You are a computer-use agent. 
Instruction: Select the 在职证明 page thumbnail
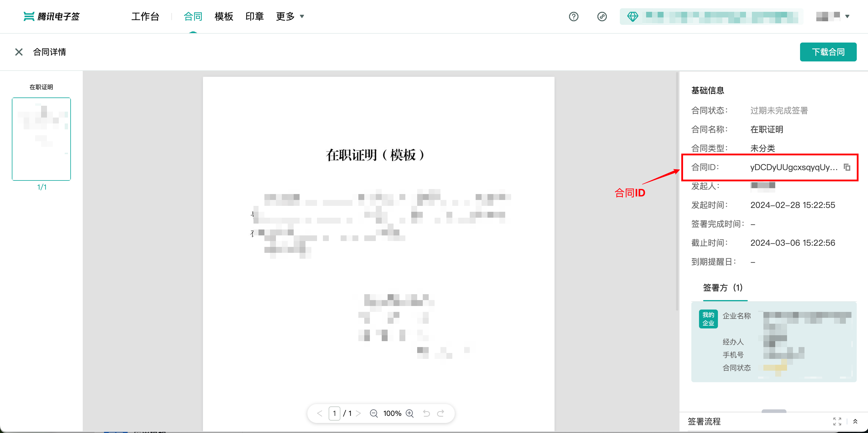pos(41,139)
